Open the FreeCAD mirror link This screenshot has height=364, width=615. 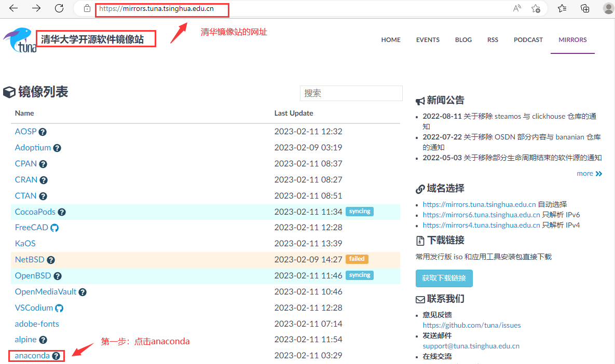[31, 227]
